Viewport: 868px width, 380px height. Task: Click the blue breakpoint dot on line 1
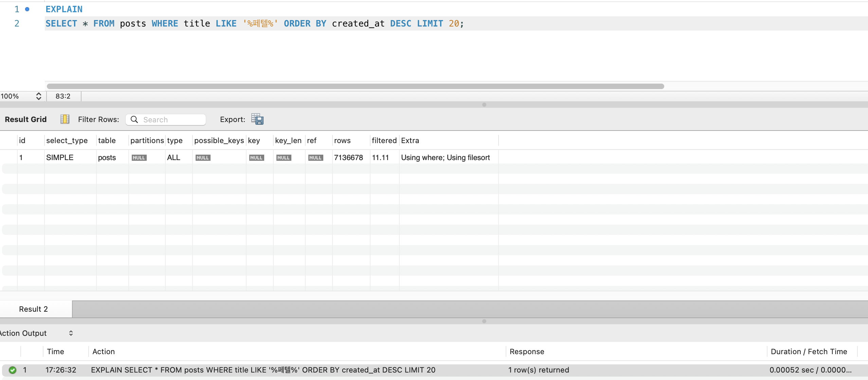point(27,9)
